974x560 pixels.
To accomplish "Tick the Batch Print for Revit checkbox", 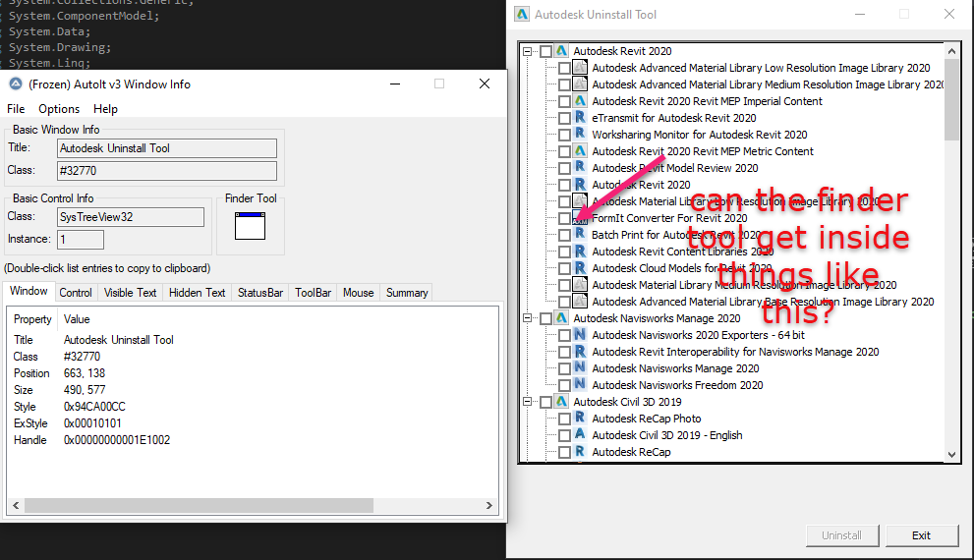I will [x=565, y=235].
